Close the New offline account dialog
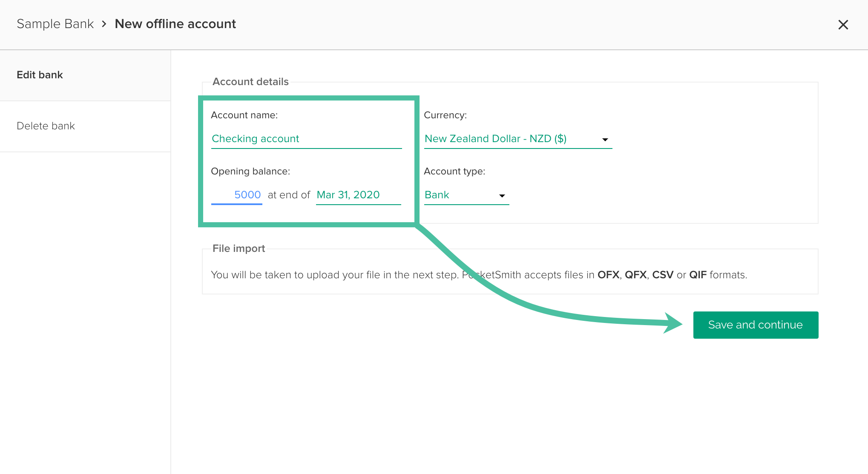This screenshot has width=868, height=474. click(843, 25)
